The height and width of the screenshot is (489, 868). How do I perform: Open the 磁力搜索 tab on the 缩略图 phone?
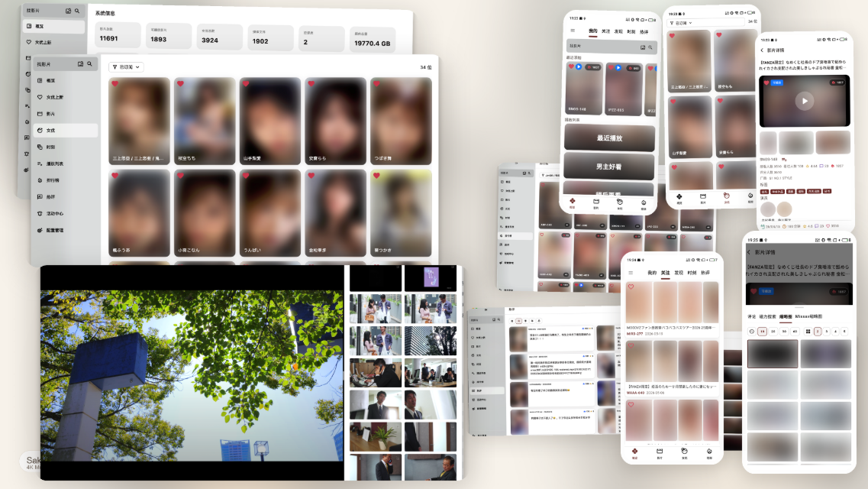(x=767, y=317)
